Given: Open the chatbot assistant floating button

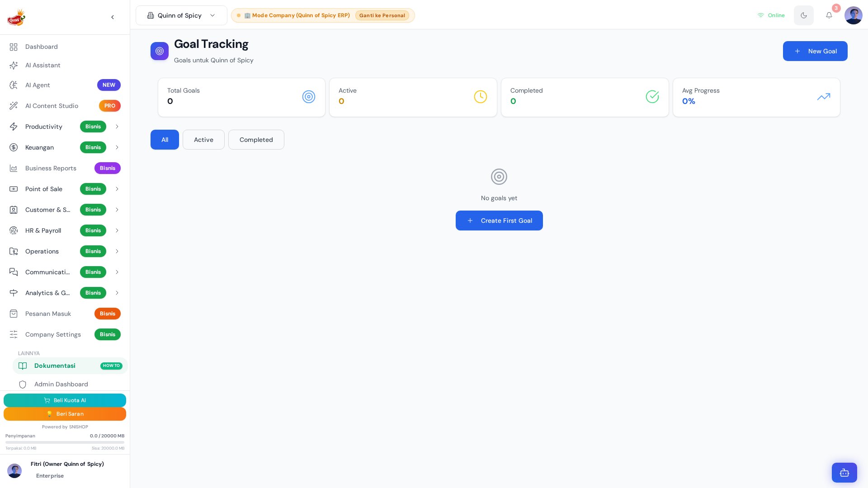Looking at the screenshot, I should click(x=844, y=473).
